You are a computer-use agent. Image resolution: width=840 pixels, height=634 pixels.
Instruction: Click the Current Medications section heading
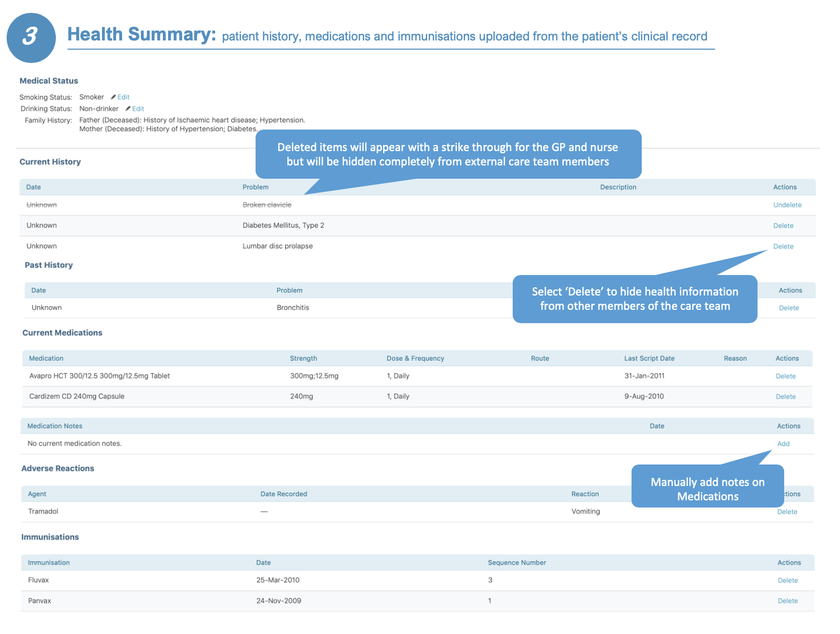62,333
